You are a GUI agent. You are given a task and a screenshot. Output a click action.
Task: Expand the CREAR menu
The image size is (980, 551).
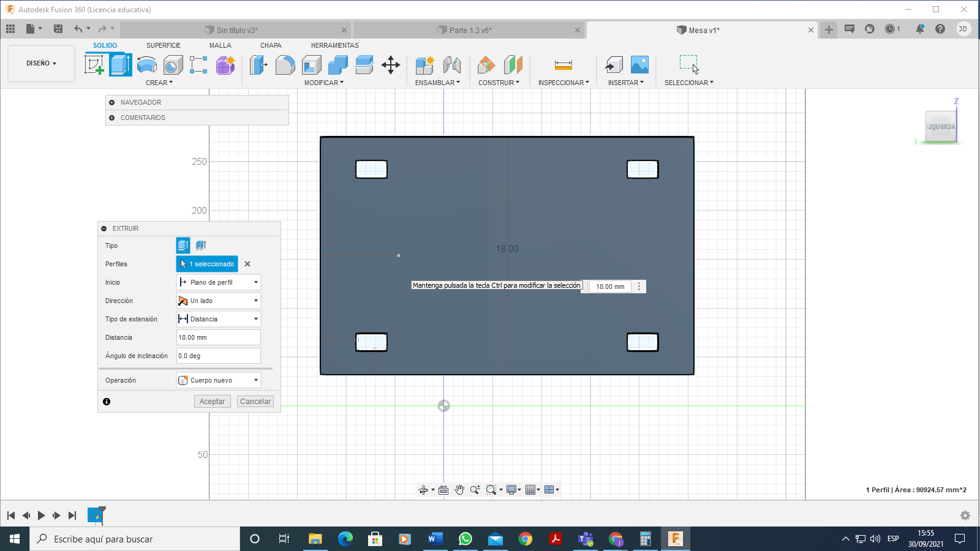[159, 83]
